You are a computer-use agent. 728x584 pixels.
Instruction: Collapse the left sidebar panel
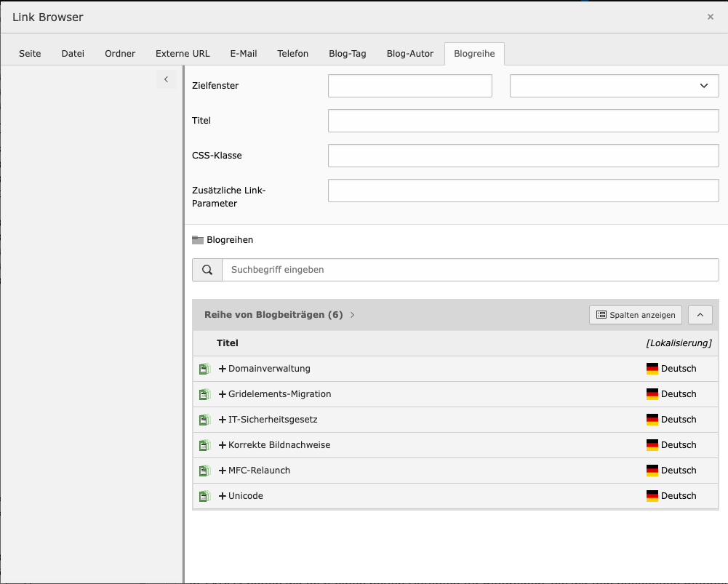pyautogui.click(x=167, y=79)
